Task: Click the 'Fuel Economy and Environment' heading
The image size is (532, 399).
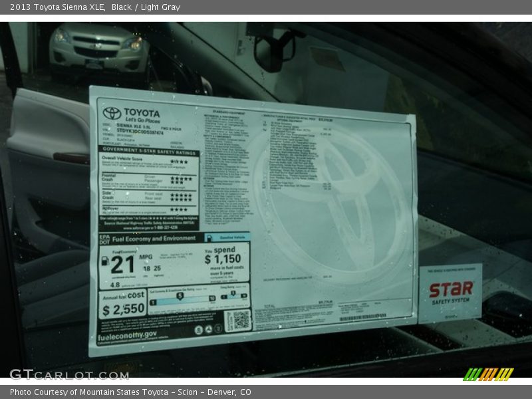Action: click(154, 239)
